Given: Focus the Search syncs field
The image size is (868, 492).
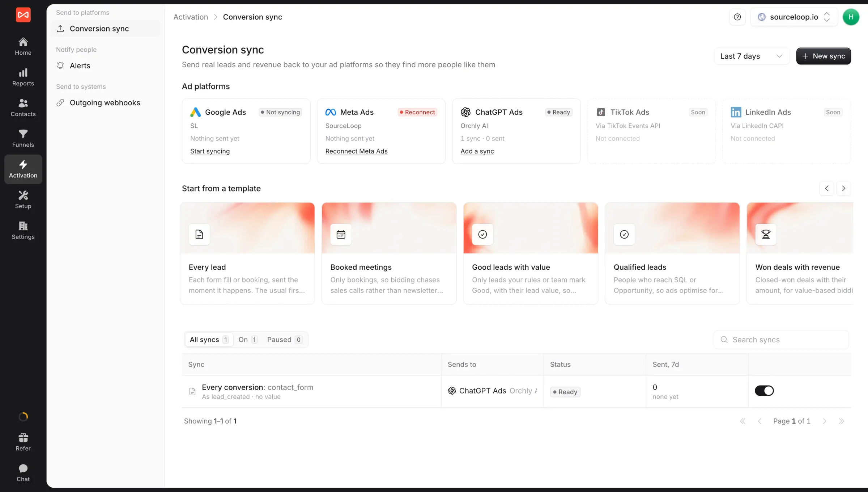Looking at the screenshot, I should 781,340.
